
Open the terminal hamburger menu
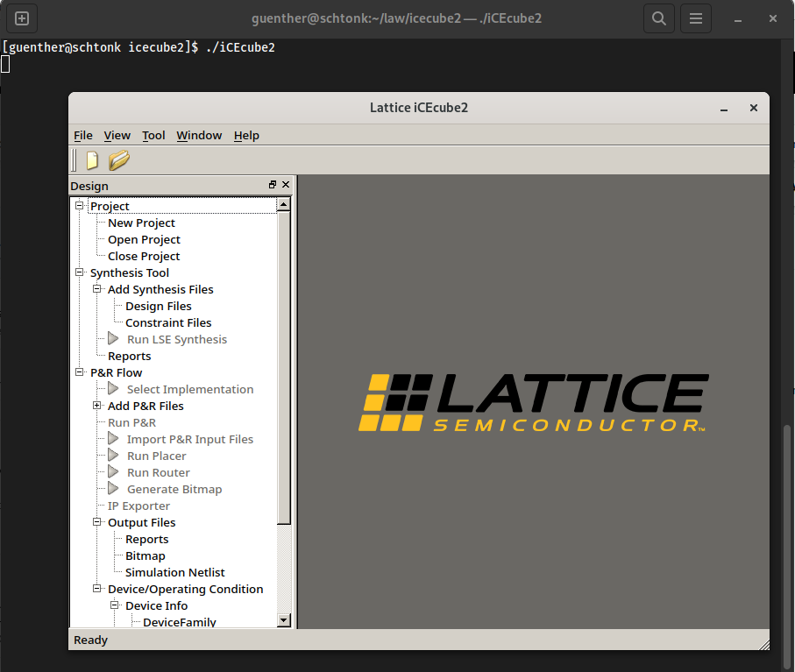(x=696, y=18)
